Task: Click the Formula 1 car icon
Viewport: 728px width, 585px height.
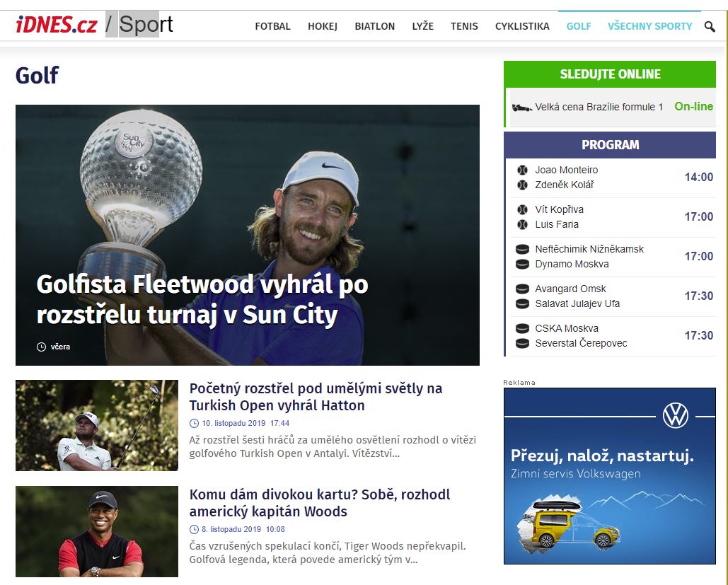Action: tap(522, 108)
